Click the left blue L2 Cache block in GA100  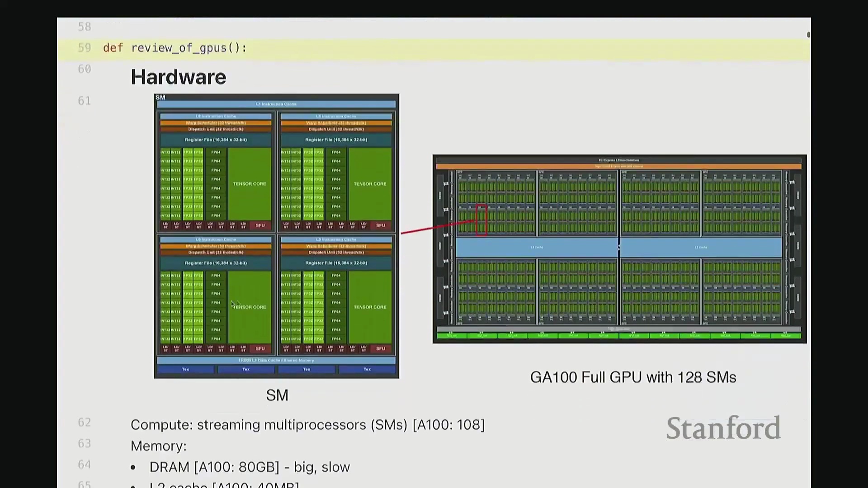click(537, 247)
